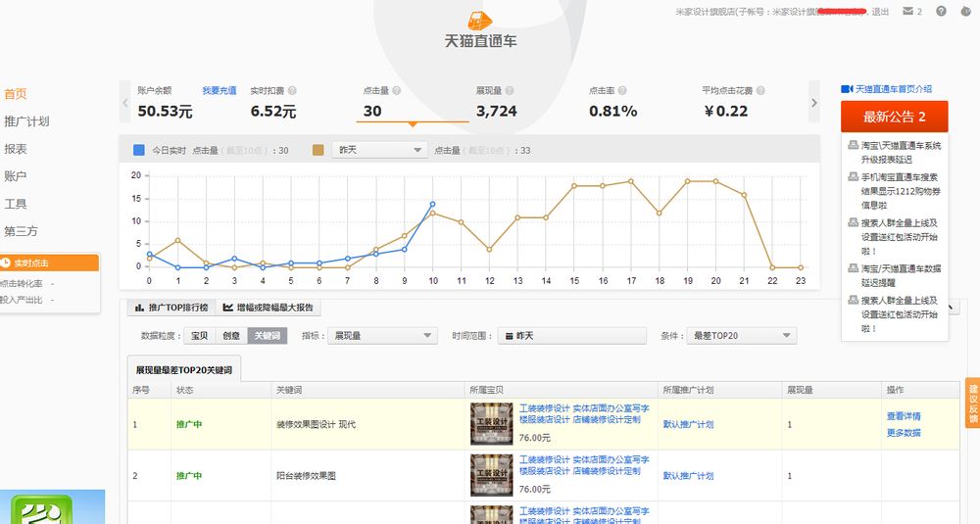The height and width of the screenshot is (524, 980).
Task: Click video icon beside 天猫直通车首页介绍
Action: tap(847, 89)
